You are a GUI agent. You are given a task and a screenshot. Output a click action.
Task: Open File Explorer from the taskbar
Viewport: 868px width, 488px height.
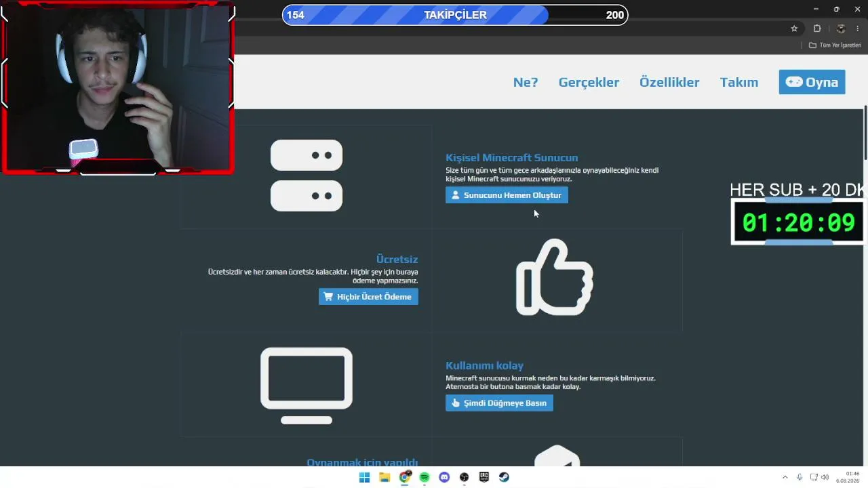[x=384, y=477]
